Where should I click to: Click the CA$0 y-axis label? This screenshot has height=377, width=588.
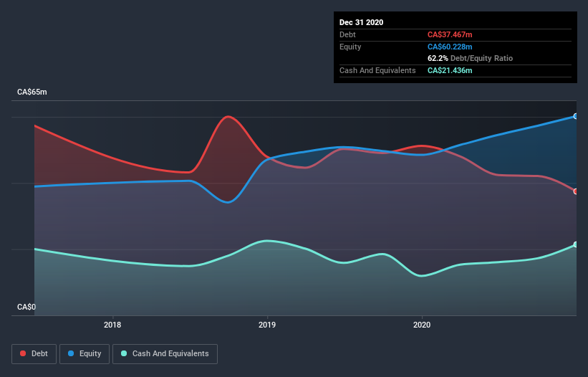point(26,307)
